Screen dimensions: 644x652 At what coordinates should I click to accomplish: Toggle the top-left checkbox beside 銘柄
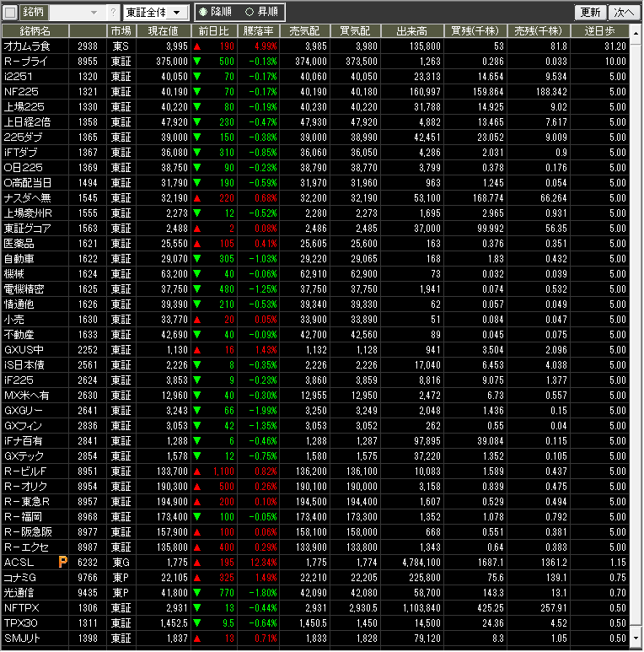[10, 13]
